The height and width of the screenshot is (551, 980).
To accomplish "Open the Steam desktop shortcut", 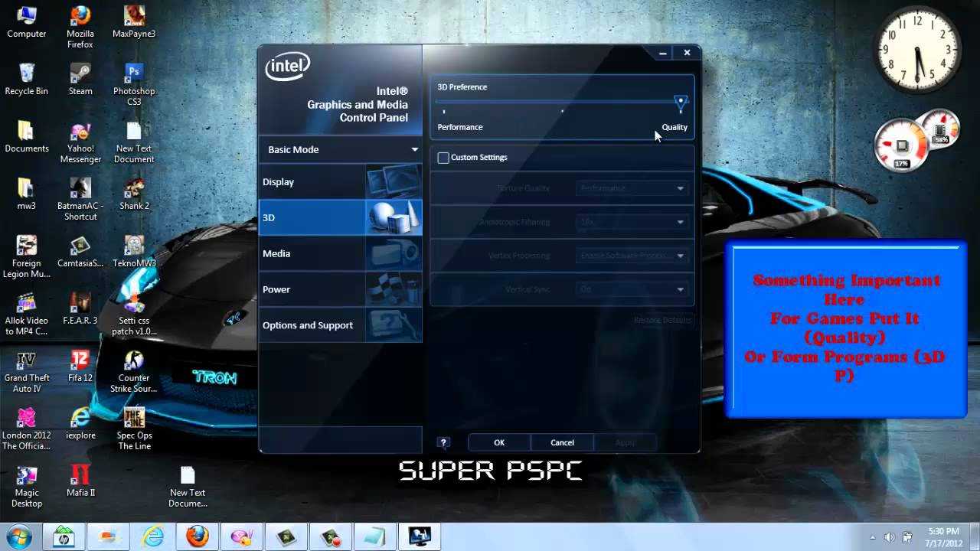I will [x=80, y=80].
